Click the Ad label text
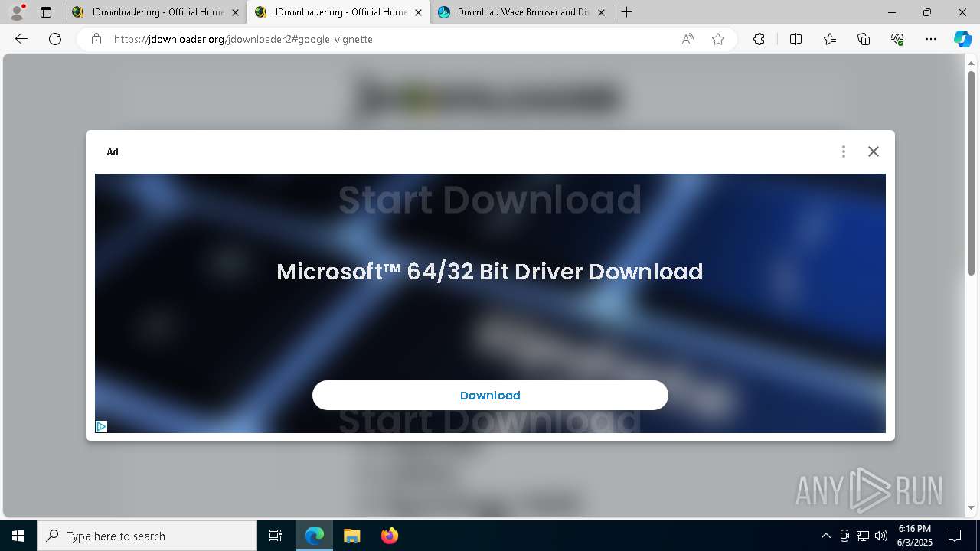The height and width of the screenshot is (551, 980). point(113,152)
